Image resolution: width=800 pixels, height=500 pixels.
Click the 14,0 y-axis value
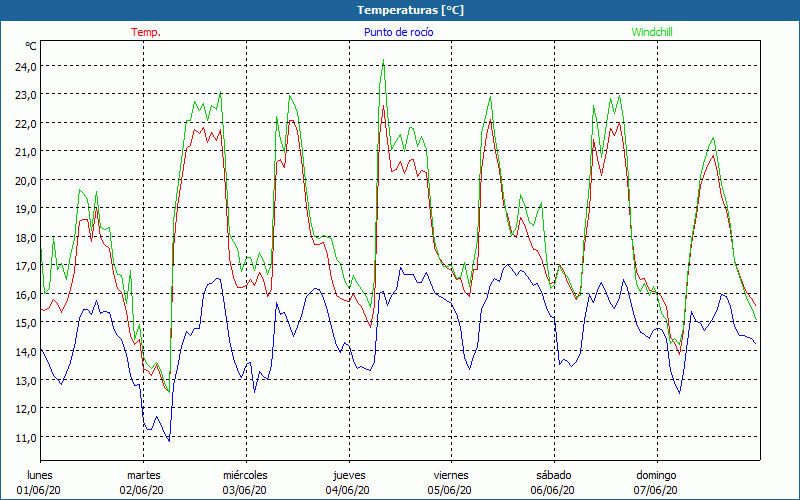click(x=26, y=351)
